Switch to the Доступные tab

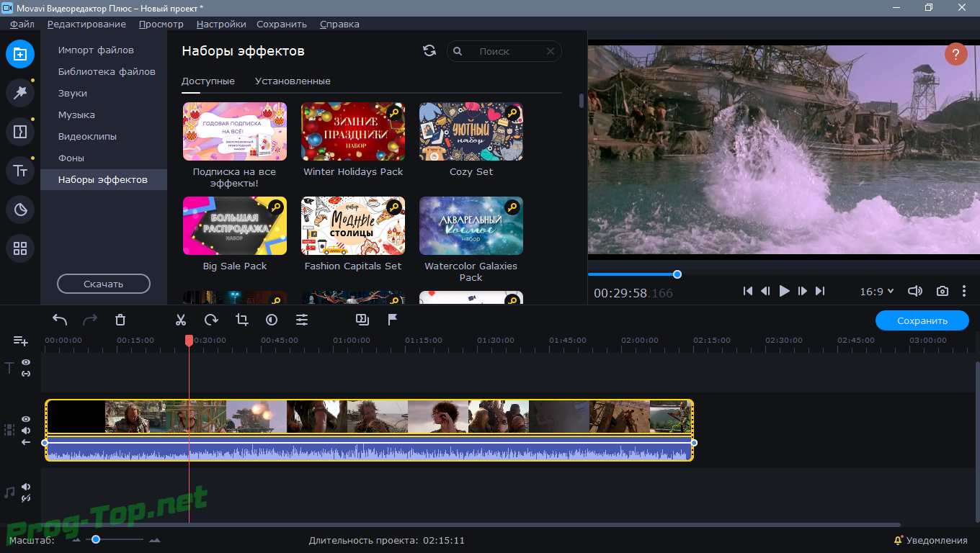[208, 81]
